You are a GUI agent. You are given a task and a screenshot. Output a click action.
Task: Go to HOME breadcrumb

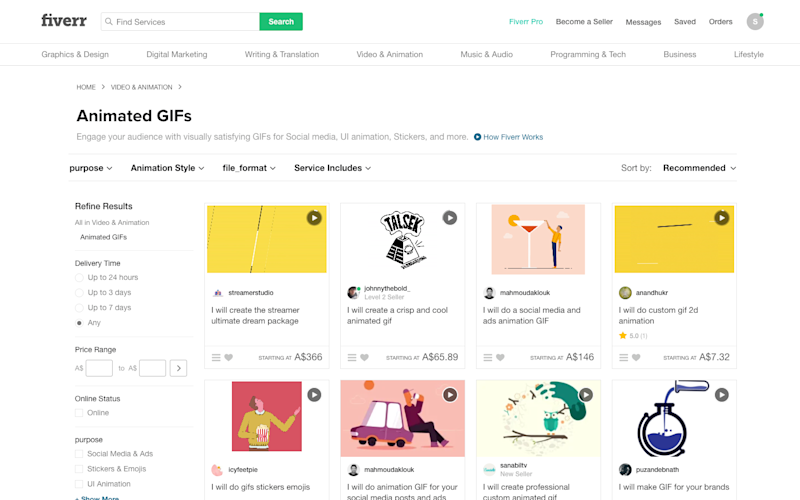[86, 87]
